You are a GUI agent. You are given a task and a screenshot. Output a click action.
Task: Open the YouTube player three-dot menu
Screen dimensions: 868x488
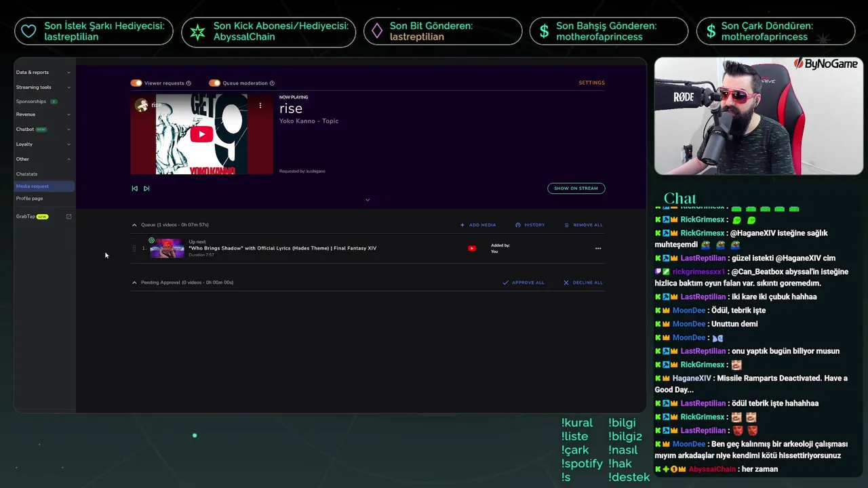pyautogui.click(x=260, y=105)
